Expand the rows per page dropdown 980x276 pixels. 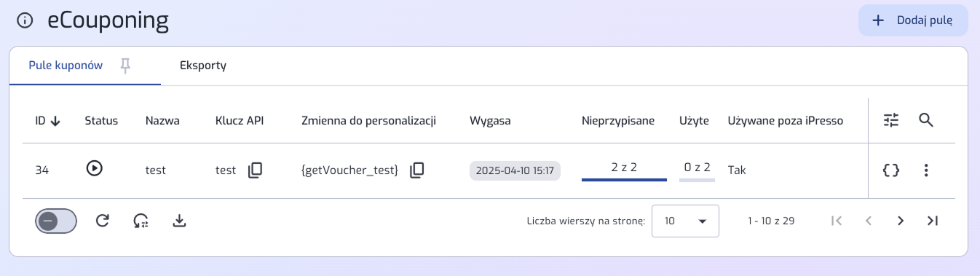pos(685,221)
